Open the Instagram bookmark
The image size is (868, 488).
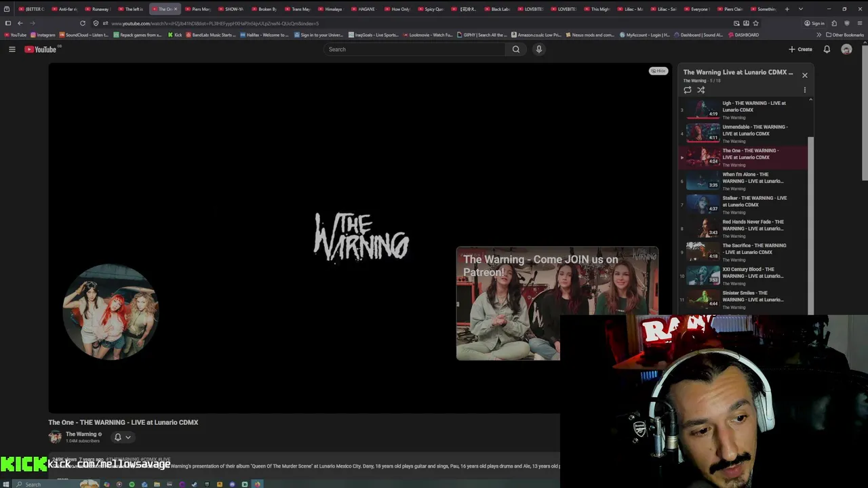(x=43, y=35)
